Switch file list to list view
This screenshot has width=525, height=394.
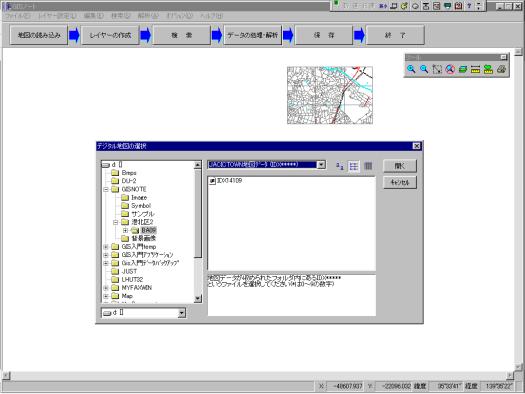354,166
